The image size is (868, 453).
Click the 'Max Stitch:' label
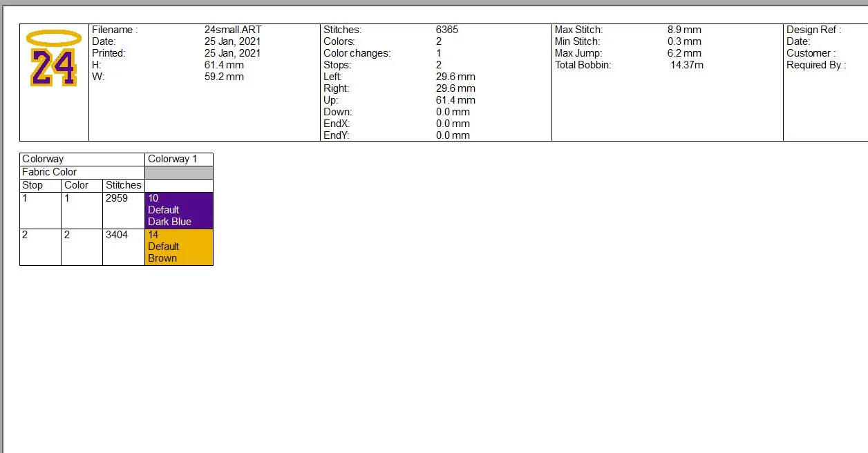(578, 30)
